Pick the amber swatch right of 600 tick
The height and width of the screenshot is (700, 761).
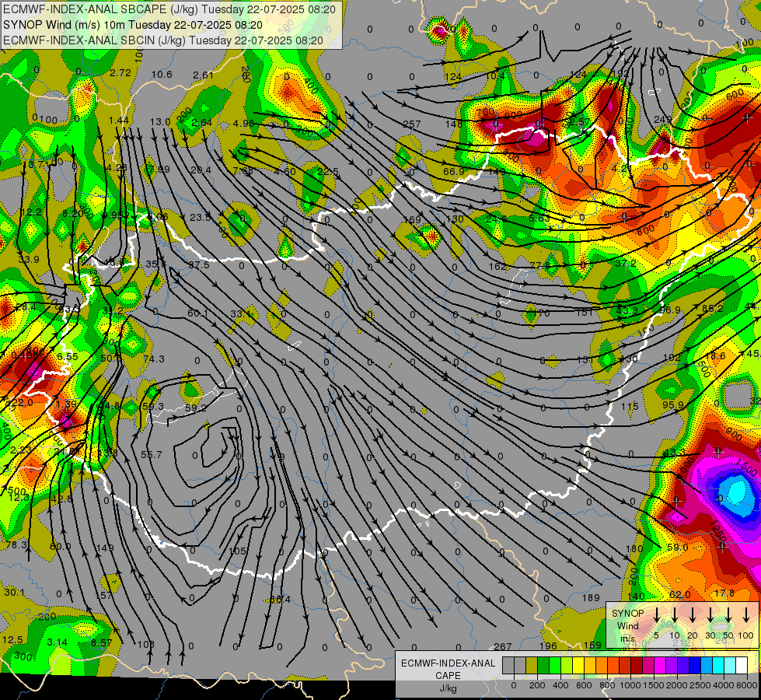coord(590,666)
